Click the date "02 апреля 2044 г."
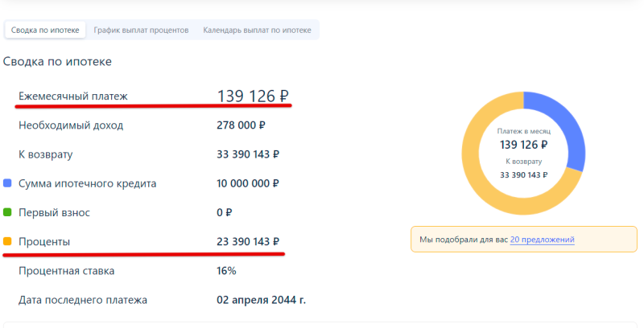Screen dimensions: 644x328 [261, 300]
